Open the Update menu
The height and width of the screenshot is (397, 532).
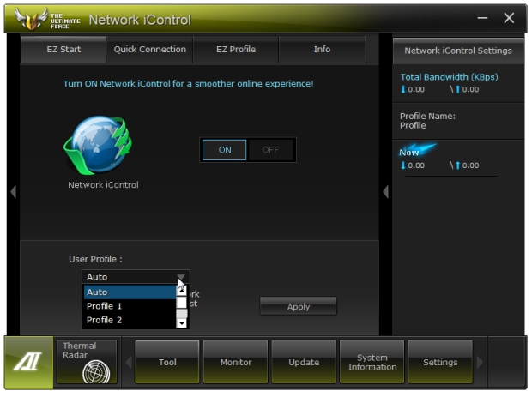coord(304,362)
